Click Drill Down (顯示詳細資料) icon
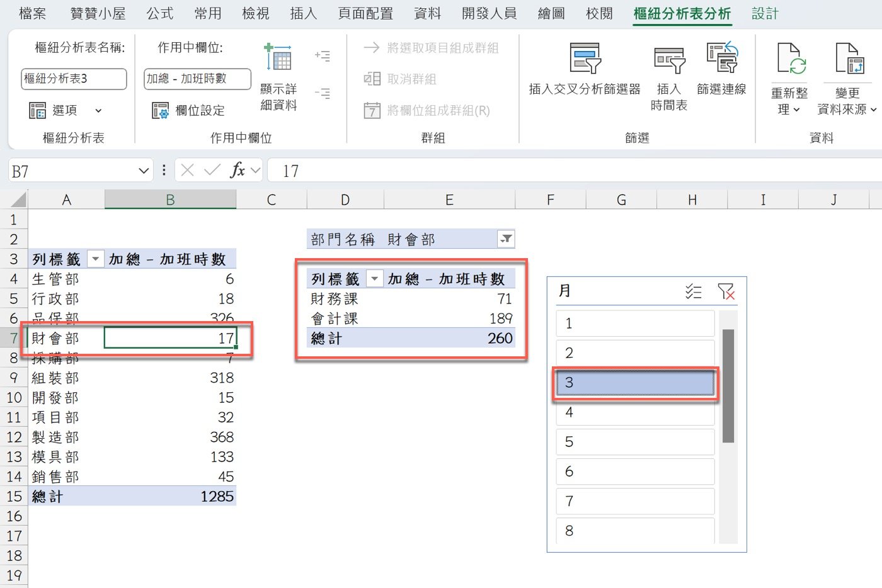Viewport: 882px width, 588px height. coord(278,58)
